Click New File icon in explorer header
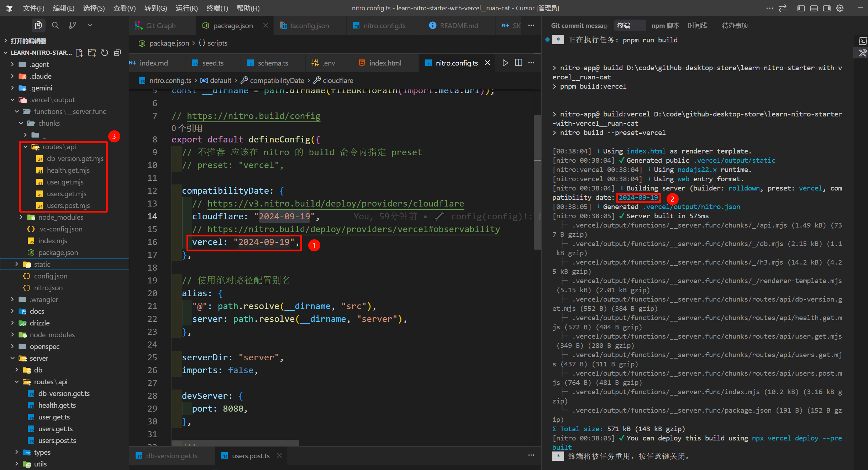The height and width of the screenshot is (470, 868). pyautogui.click(x=79, y=53)
